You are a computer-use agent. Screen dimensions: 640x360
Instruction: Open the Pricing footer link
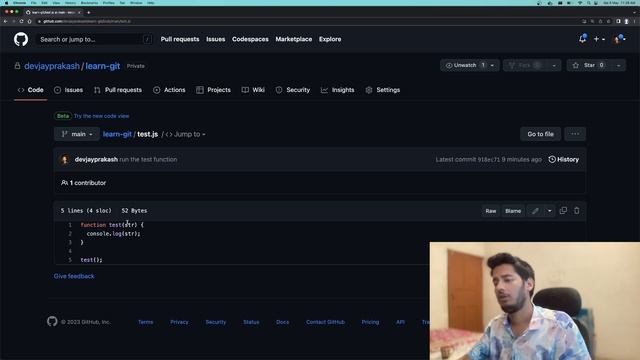370,322
